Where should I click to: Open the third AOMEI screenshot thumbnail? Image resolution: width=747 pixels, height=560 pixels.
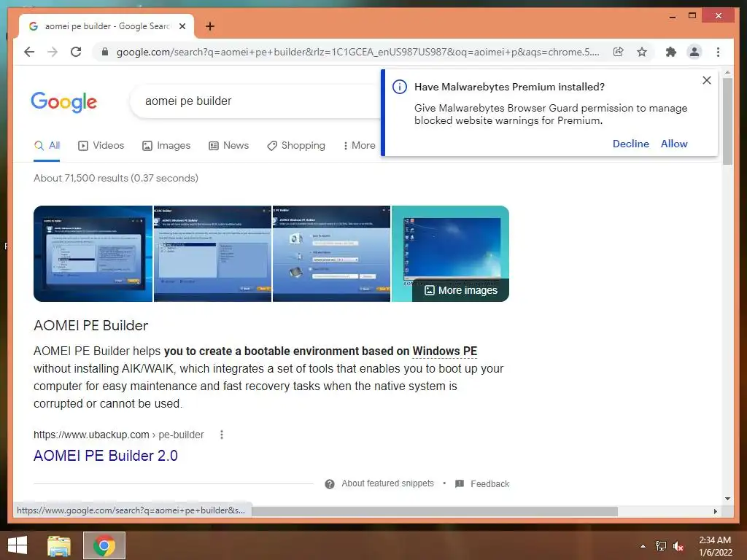(x=332, y=254)
